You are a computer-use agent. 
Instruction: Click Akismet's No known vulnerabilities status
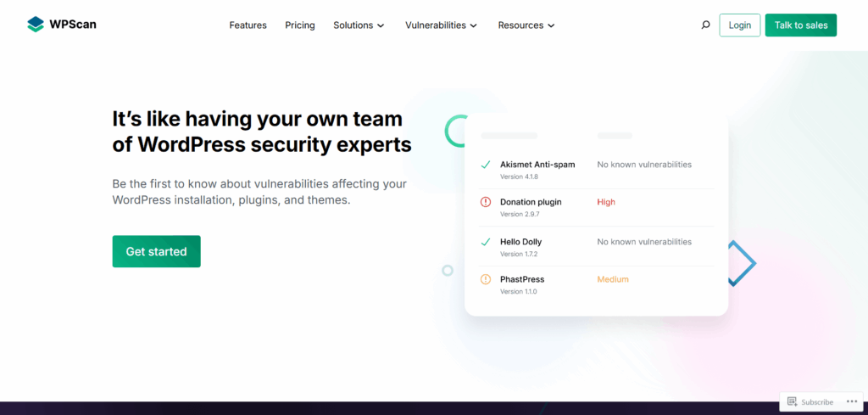[644, 165]
